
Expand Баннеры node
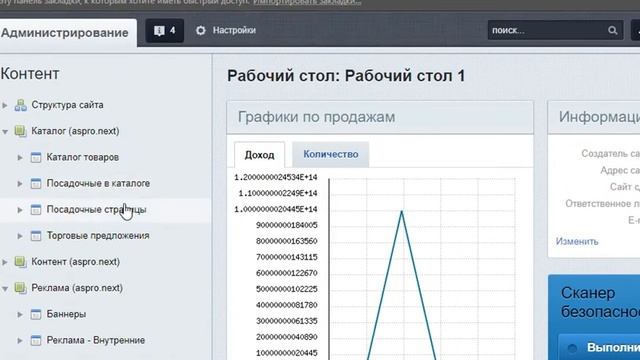(x=20, y=314)
